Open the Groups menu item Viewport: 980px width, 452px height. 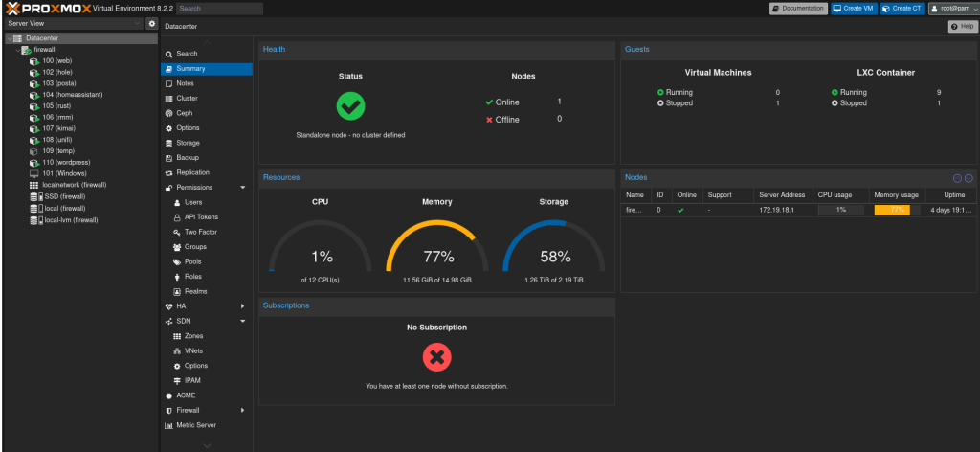pyautogui.click(x=207, y=247)
